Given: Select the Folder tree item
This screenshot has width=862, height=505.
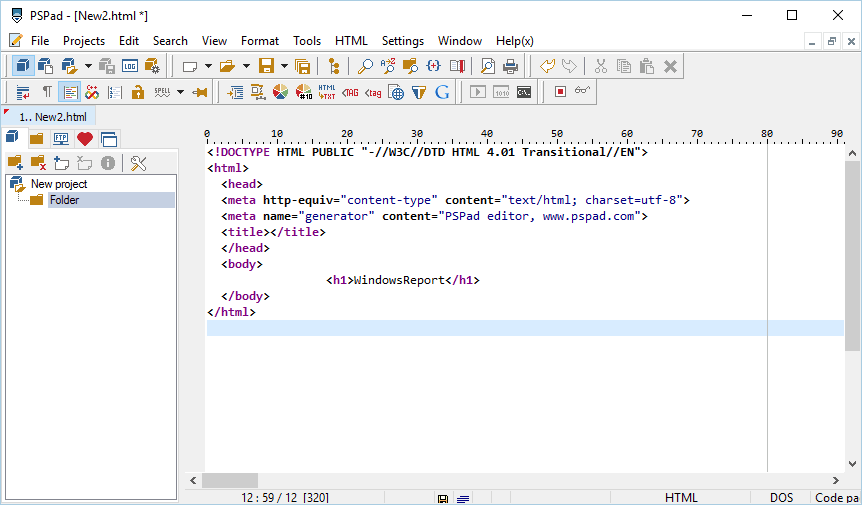Looking at the screenshot, I should pyautogui.click(x=64, y=200).
